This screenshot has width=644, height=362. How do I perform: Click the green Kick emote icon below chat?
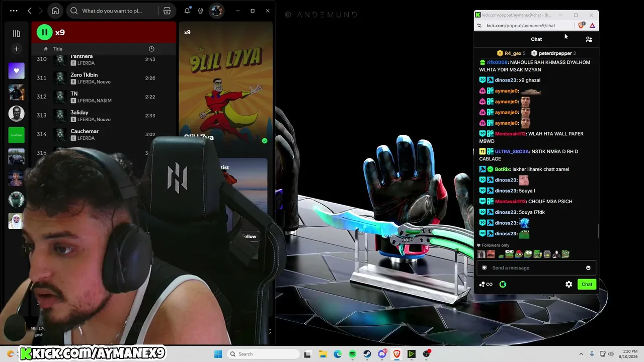(503, 285)
